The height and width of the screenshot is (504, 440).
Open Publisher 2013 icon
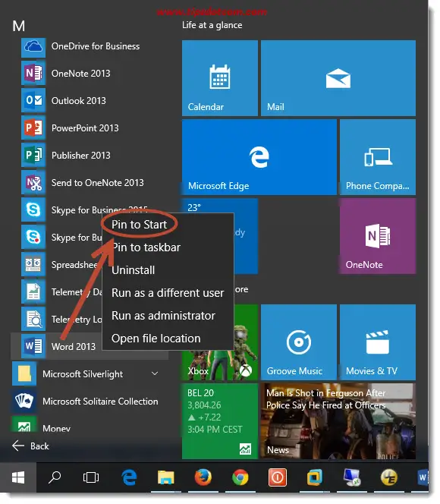tap(33, 156)
